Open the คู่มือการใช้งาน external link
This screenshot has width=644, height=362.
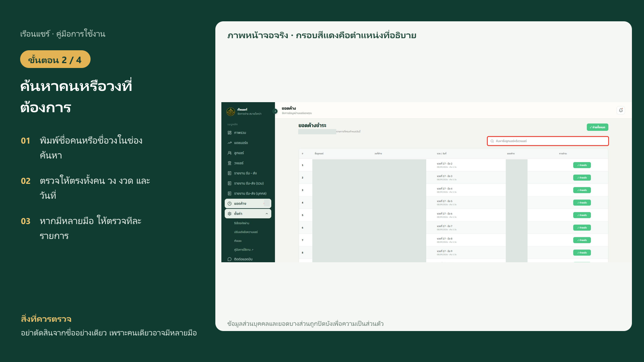[x=244, y=250]
